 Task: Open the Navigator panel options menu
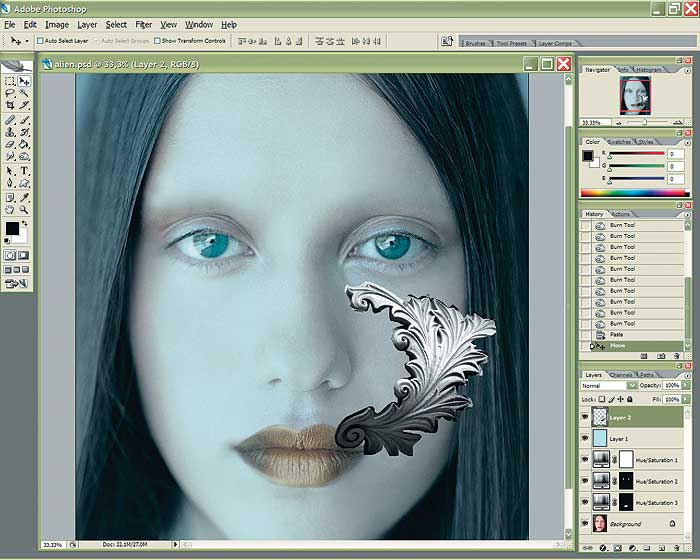[x=688, y=71]
